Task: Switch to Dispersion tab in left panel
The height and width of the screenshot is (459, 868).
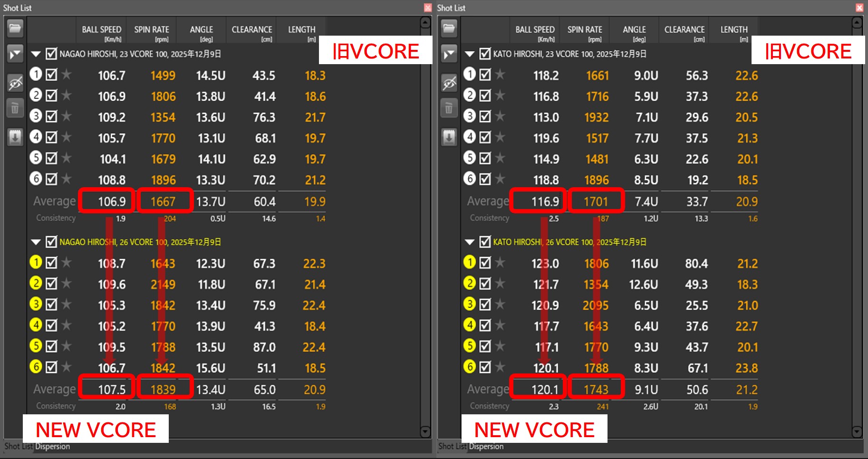Action: coord(52,447)
